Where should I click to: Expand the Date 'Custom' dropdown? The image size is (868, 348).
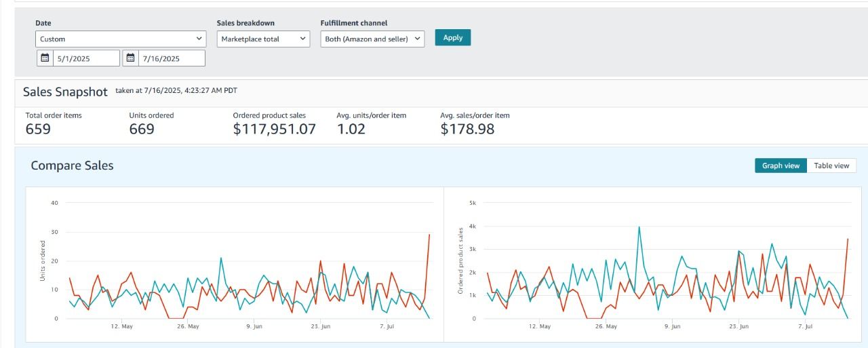[121, 39]
